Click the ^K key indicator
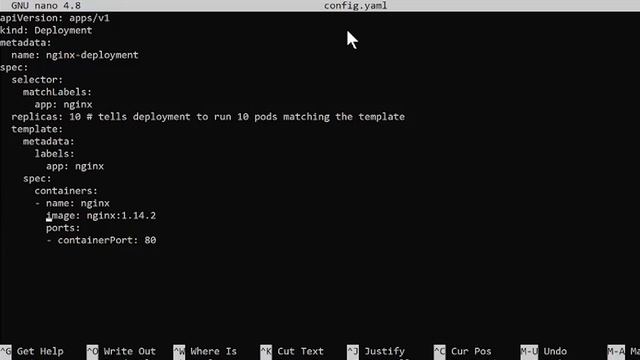Viewport: 640px width, 360px height. [x=266, y=351]
